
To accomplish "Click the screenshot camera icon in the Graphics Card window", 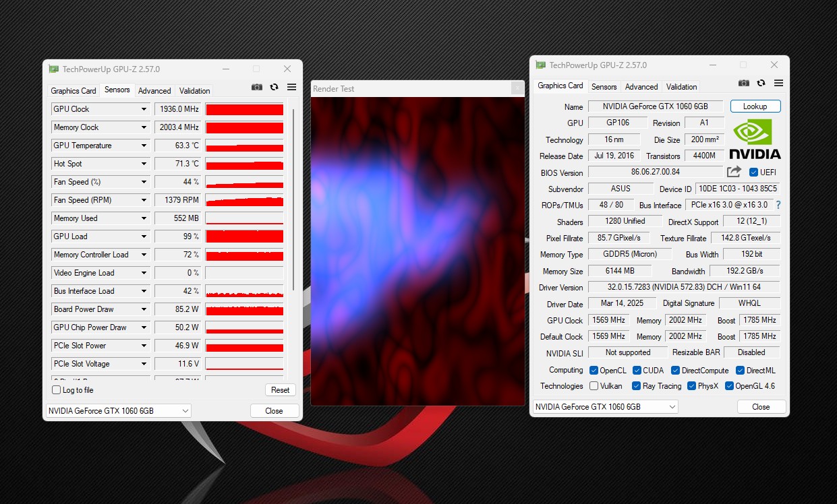I will click(744, 83).
